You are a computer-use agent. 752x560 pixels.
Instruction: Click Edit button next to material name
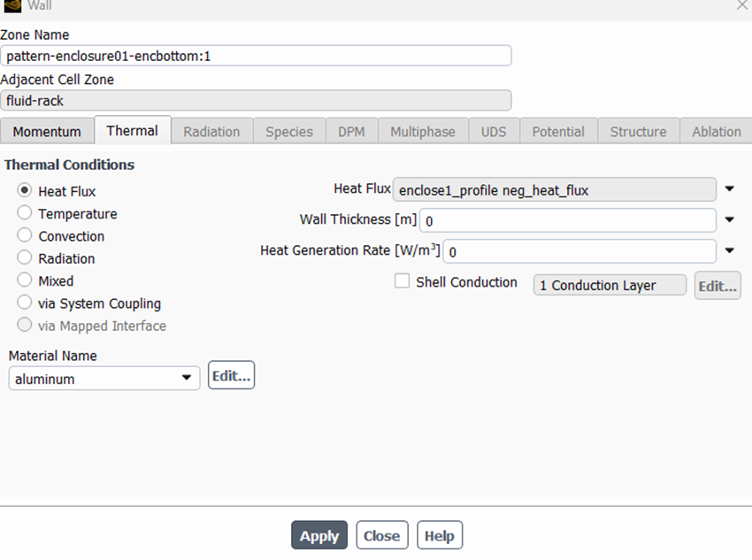pyautogui.click(x=231, y=376)
